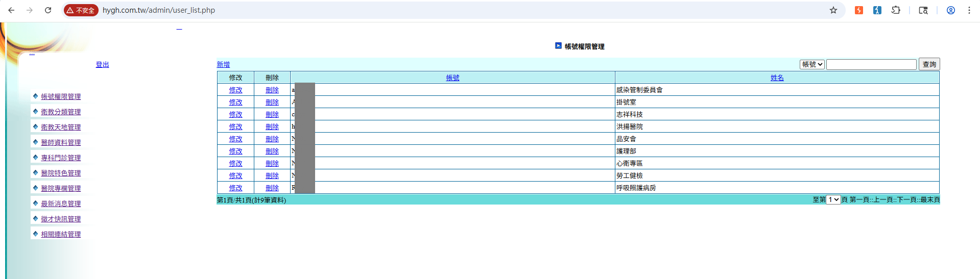Click the 第1頁/共1頁 record count text
Image resolution: width=980 pixels, height=279 pixels.
251,200
